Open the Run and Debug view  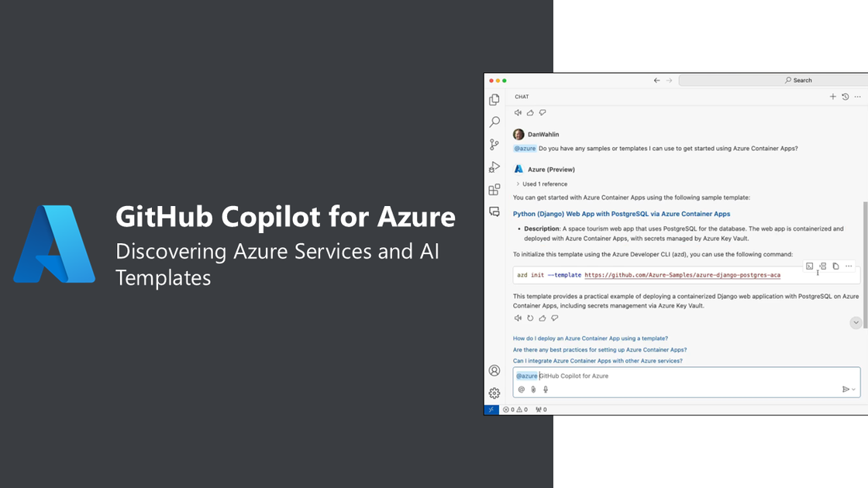pos(494,167)
